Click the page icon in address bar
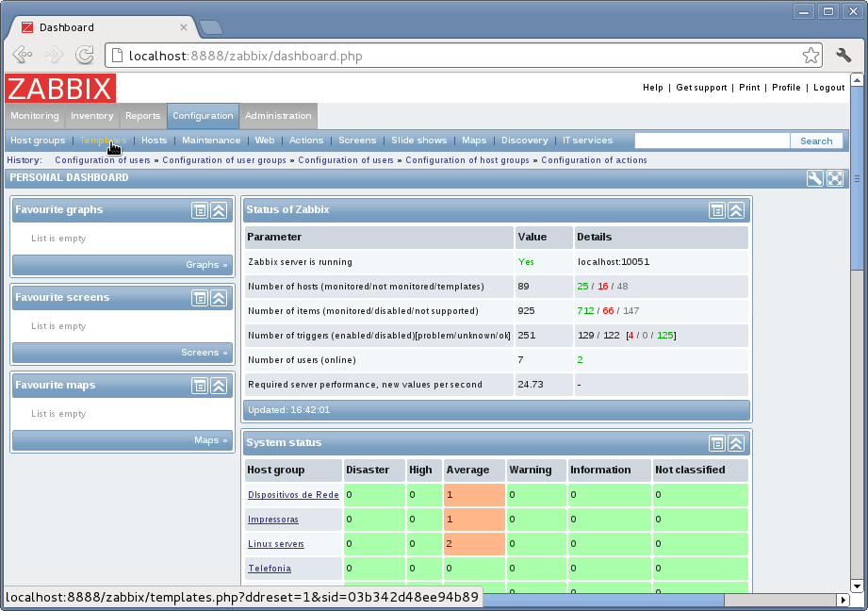The height and width of the screenshot is (611, 868). click(117, 56)
